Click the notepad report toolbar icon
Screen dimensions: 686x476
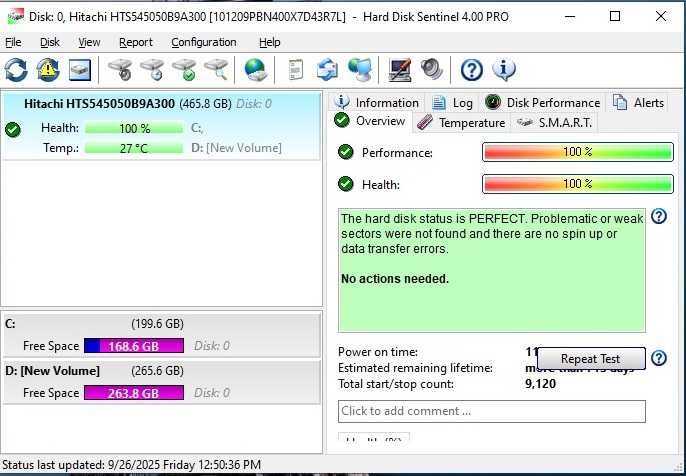[296, 70]
